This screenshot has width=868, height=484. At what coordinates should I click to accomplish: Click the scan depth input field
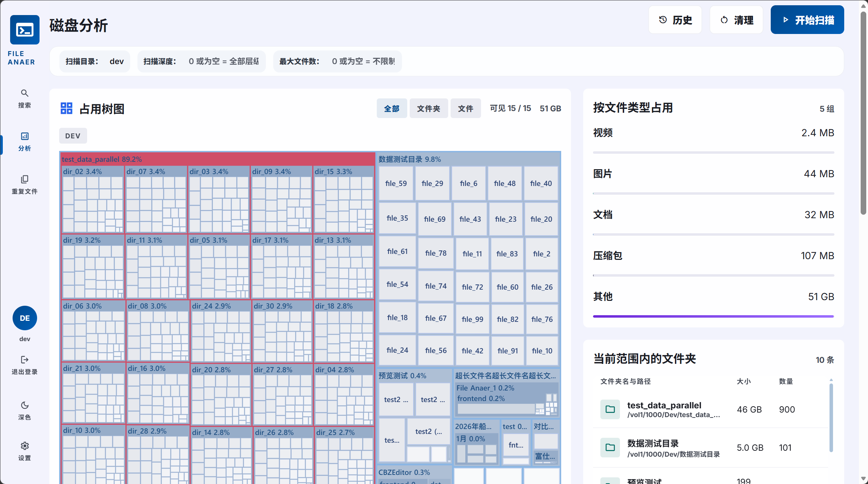click(224, 62)
